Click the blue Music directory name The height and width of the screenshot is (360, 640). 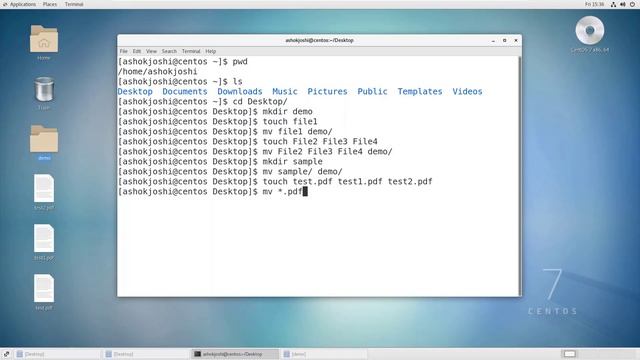285,91
